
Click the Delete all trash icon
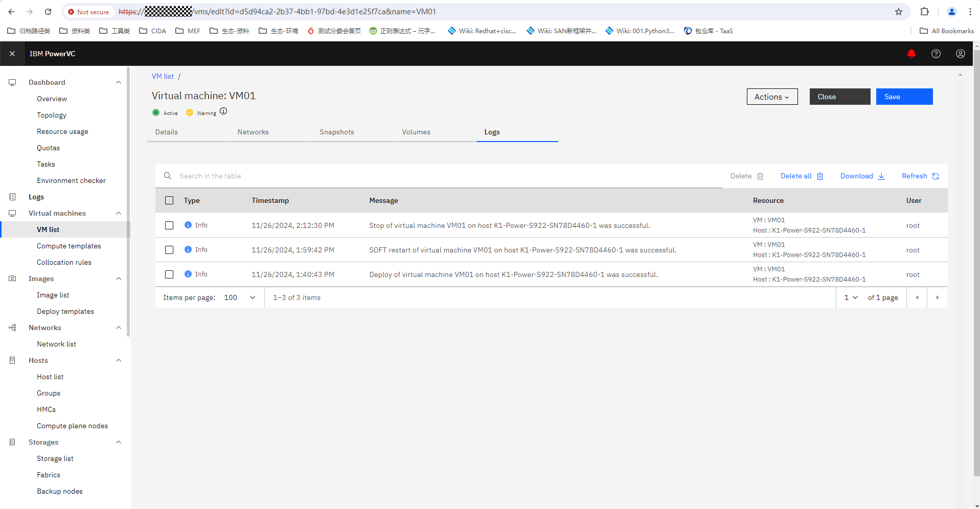pos(820,176)
